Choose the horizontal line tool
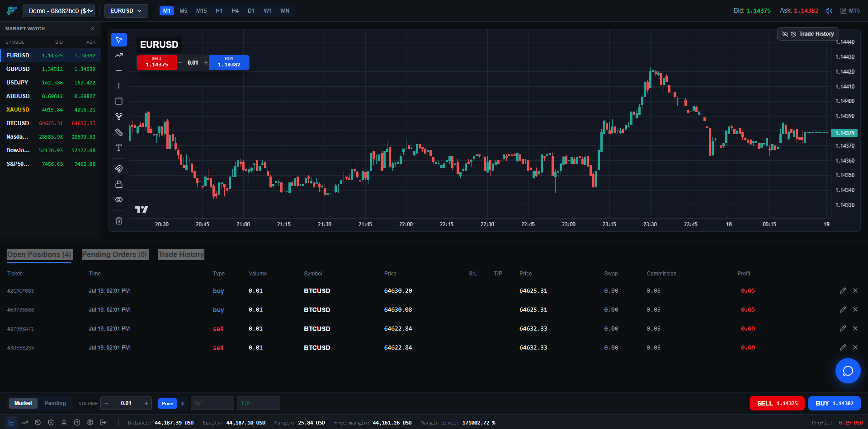This screenshot has height=429, width=868. [x=119, y=70]
